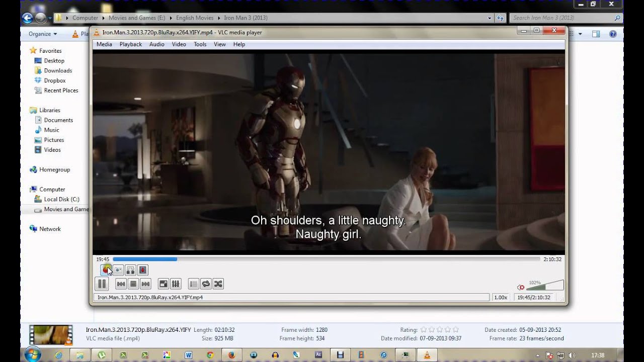
Task: Open Firefox from the taskbar
Action: tap(232, 355)
